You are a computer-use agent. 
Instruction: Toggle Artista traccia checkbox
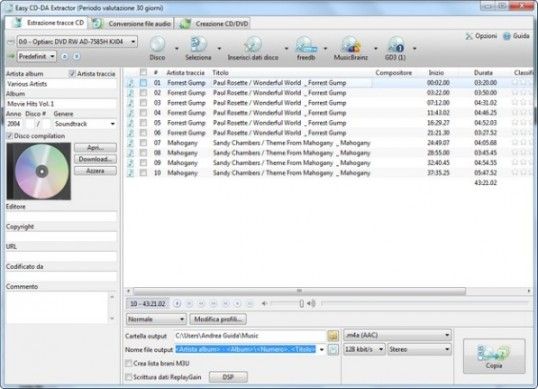(72, 73)
